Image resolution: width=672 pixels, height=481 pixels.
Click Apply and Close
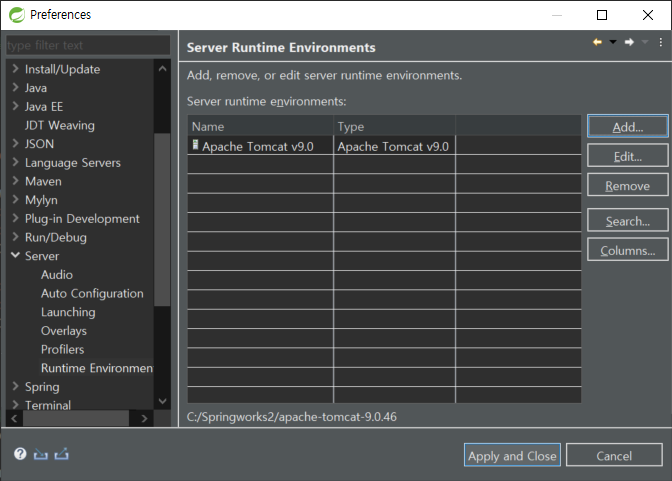512,455
